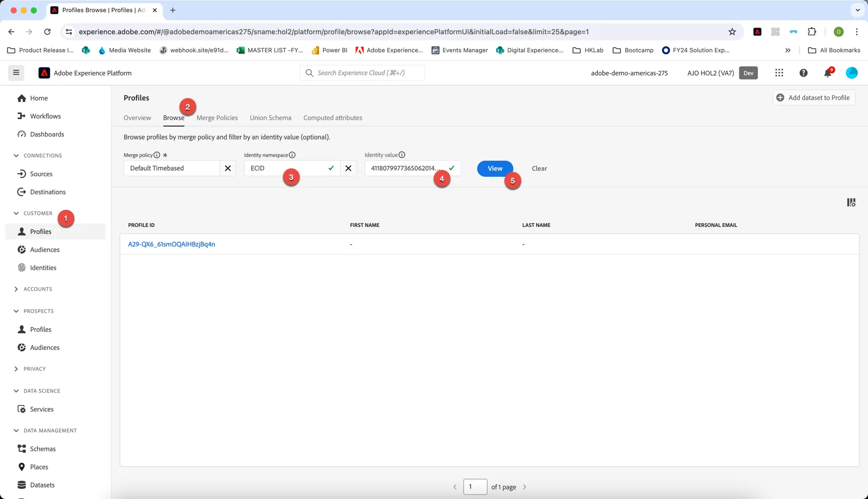
Task: Show Identity value info icon
Action: pyautogui.click(x=402, y=155)
